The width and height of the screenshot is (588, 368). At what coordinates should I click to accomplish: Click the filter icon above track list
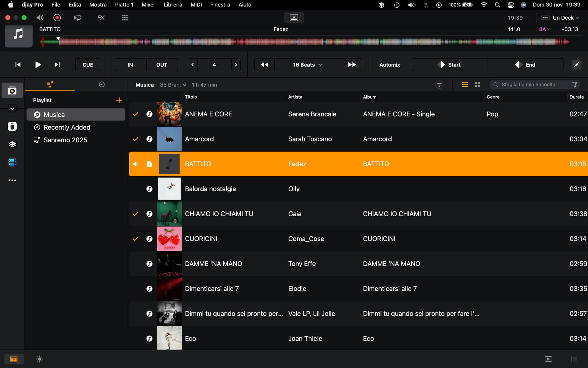pos(439,85)
